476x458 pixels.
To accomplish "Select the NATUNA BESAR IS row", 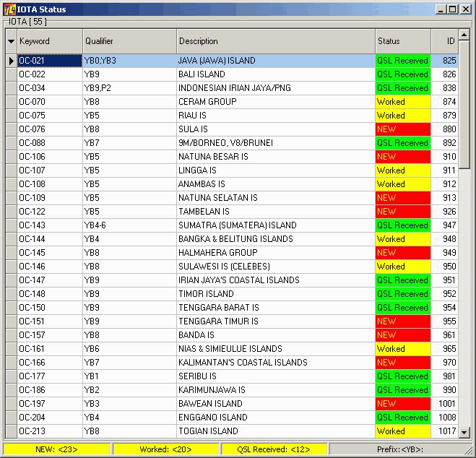I will click(x=232, y=157).
